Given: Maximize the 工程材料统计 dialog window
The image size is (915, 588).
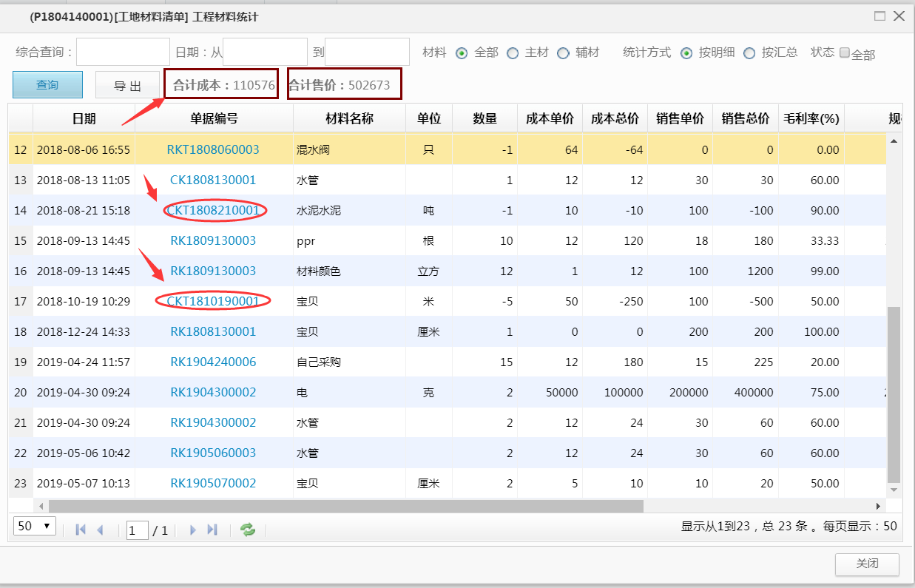Looking at the screenshot, I should click(879, 16).
